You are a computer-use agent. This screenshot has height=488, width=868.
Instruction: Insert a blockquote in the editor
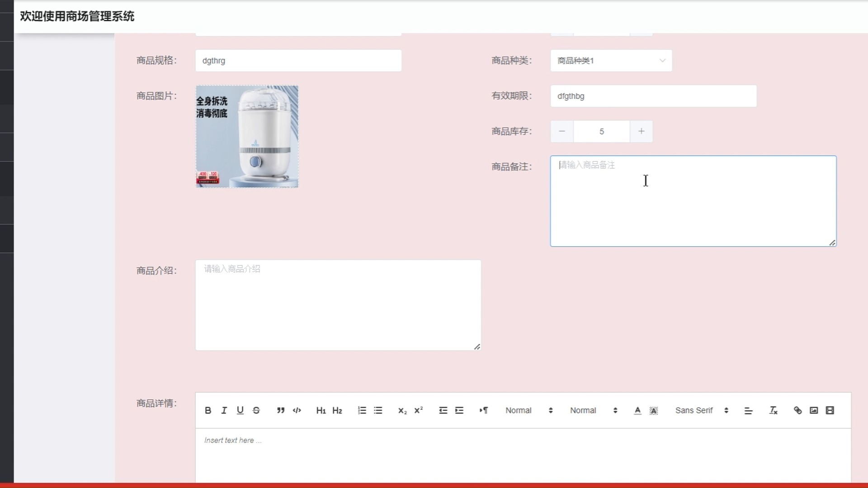pos(281,410)
